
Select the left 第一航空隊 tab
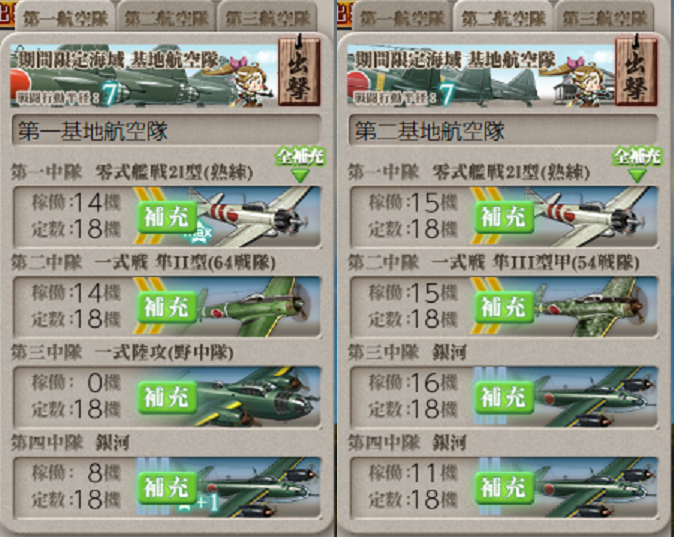[x=65, y=17]
